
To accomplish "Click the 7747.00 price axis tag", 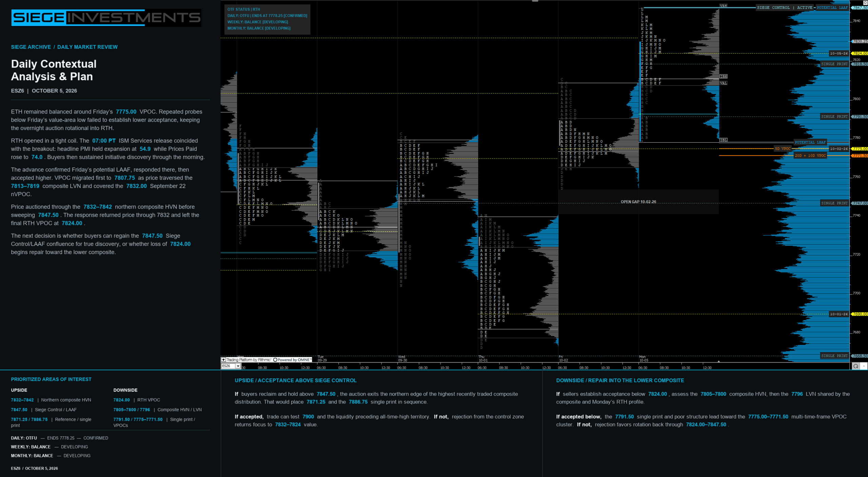I will click(860, 203).
